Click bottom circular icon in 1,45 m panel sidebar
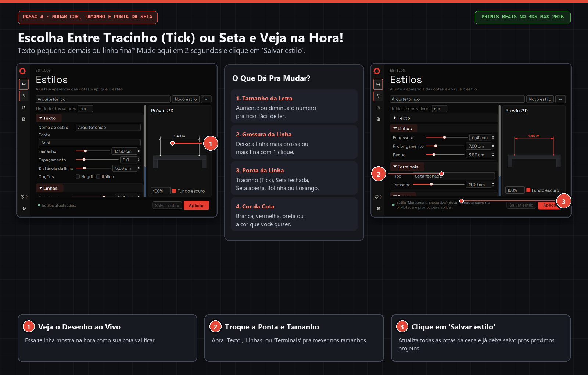This screenshot has height=375, width=588. tap(378, 208)
